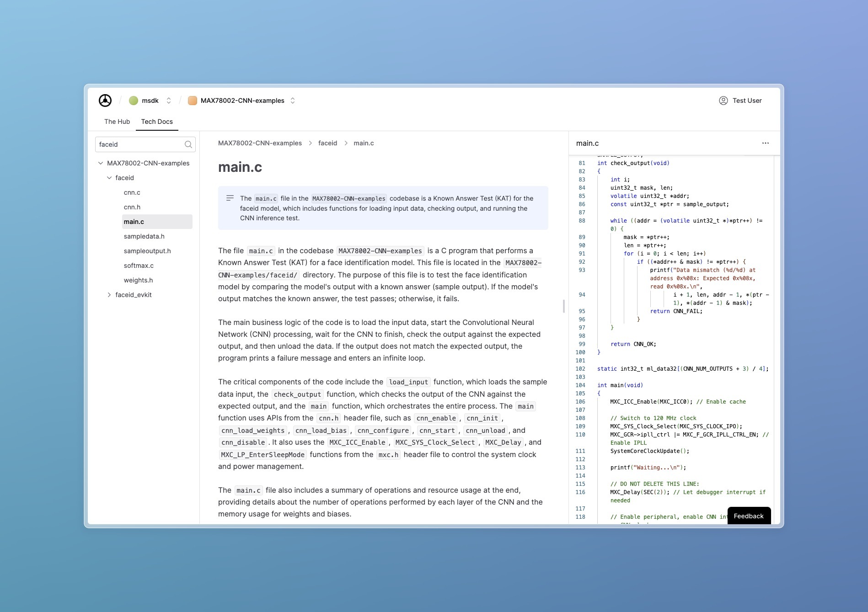The width and height of the screenshot is (868, 612).
Task: Expand the faceid_evkit folder
Action: 109,295
